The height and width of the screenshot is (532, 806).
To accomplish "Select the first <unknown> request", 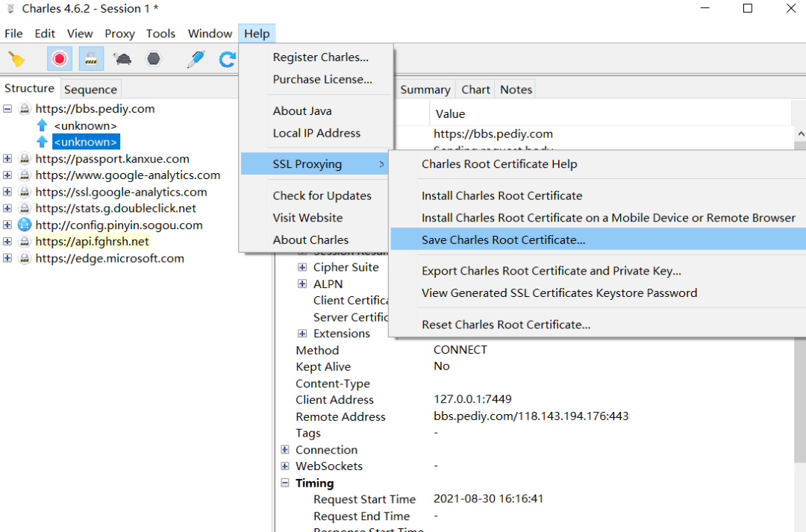I will (85, 125).
